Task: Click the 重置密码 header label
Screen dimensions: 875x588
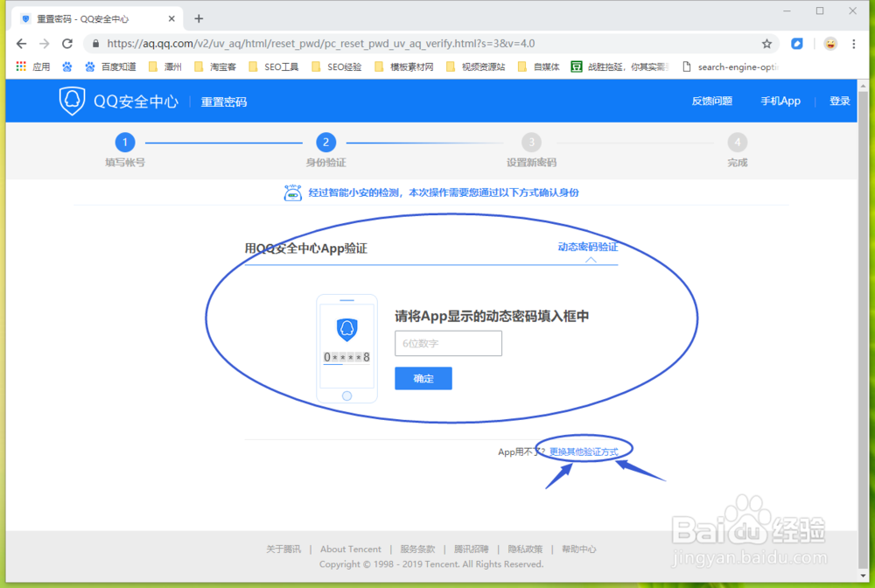Action: pyautogui.click(x=224, y=101)
